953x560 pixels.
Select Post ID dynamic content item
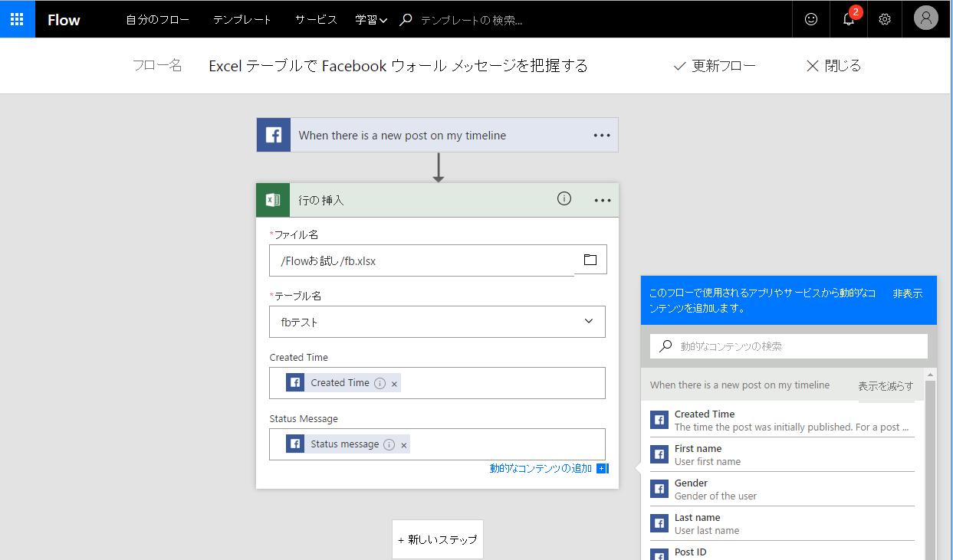pyautogui.click(x=782, y=552)
